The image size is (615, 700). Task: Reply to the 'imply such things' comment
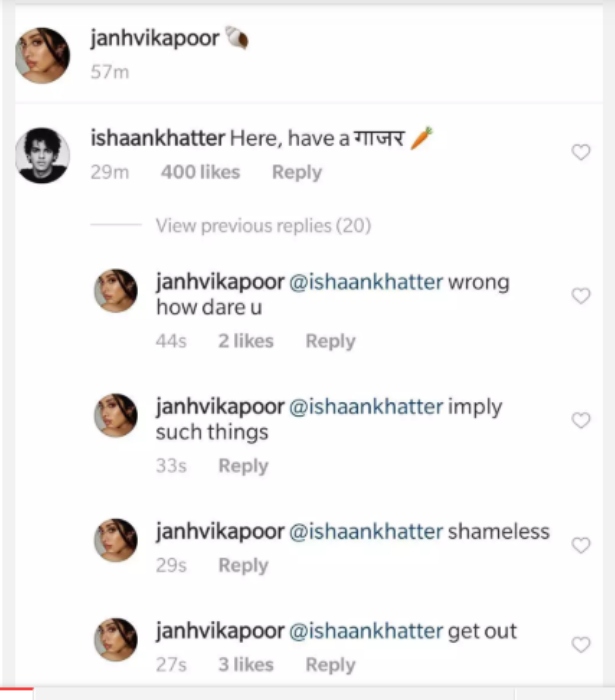[x=243, y=466]
